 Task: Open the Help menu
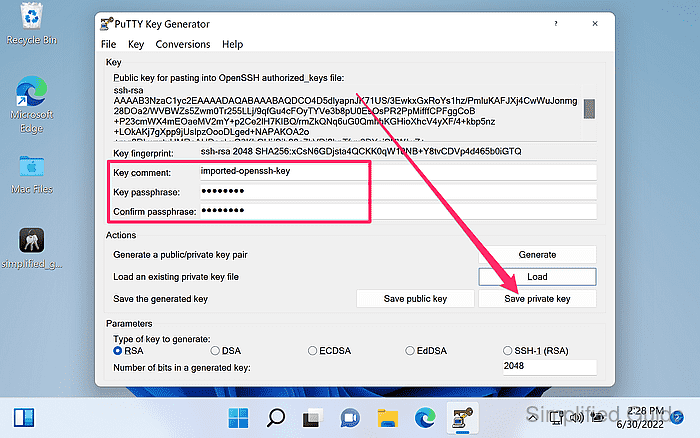point(233,44)
